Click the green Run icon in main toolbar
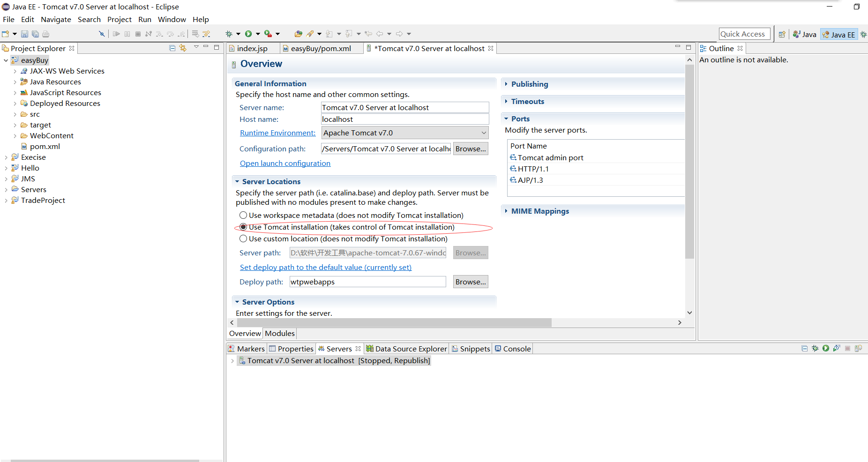The width and height of the screenshot is (868, 462). [x=248, y=34]
